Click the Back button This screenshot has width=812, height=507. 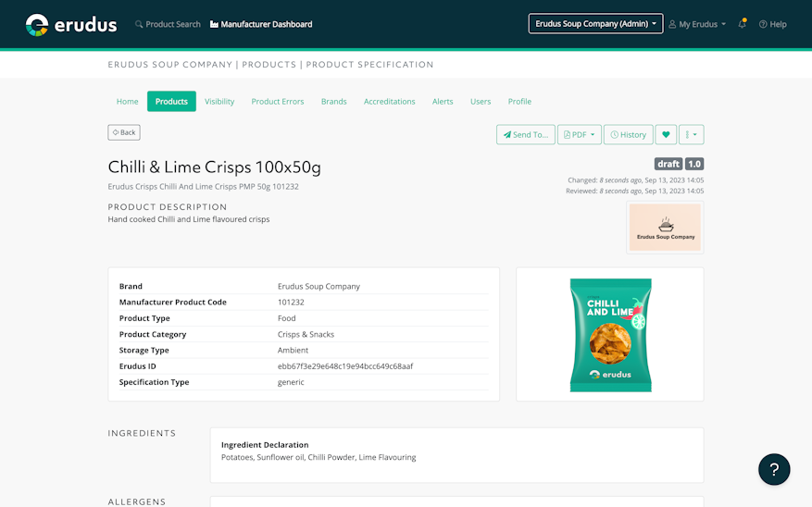pos(124,132)
